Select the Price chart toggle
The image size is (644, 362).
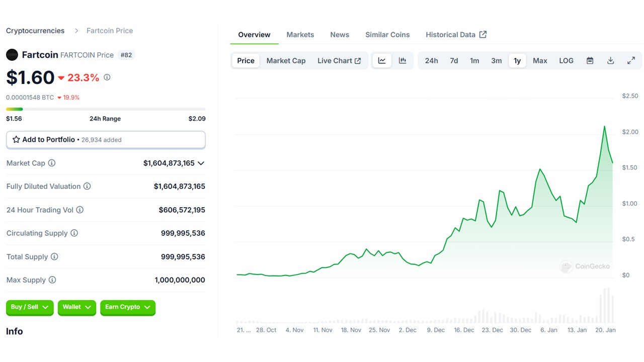(x=246, y=61)
